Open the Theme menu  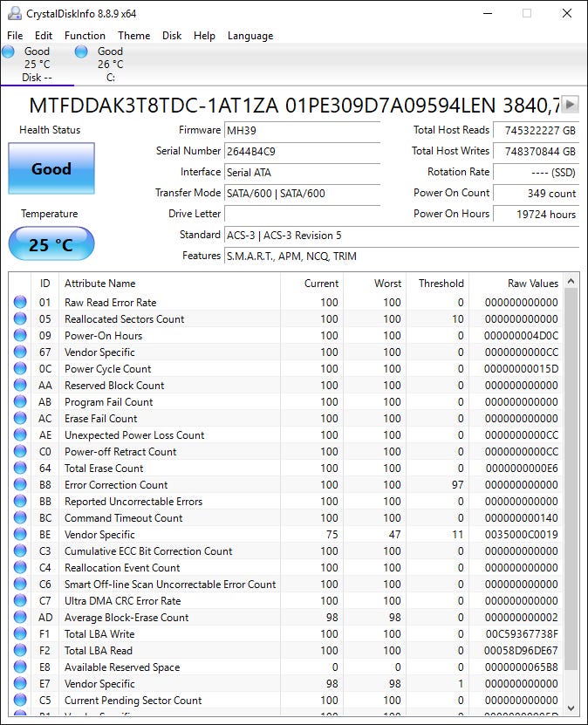(x=134, y=36)
